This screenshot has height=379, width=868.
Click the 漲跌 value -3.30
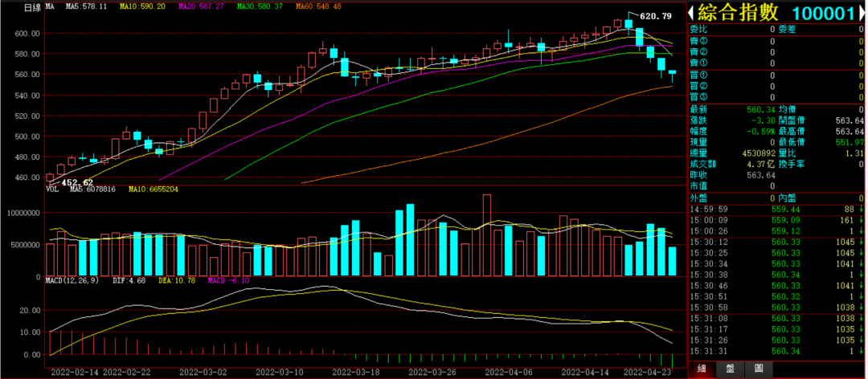pos(764,120)
